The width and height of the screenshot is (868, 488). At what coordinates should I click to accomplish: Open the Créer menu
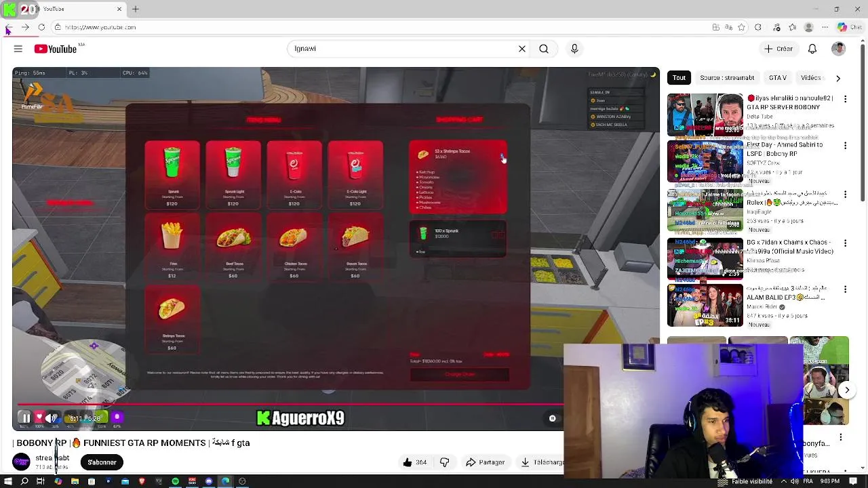tap(778, 49)
